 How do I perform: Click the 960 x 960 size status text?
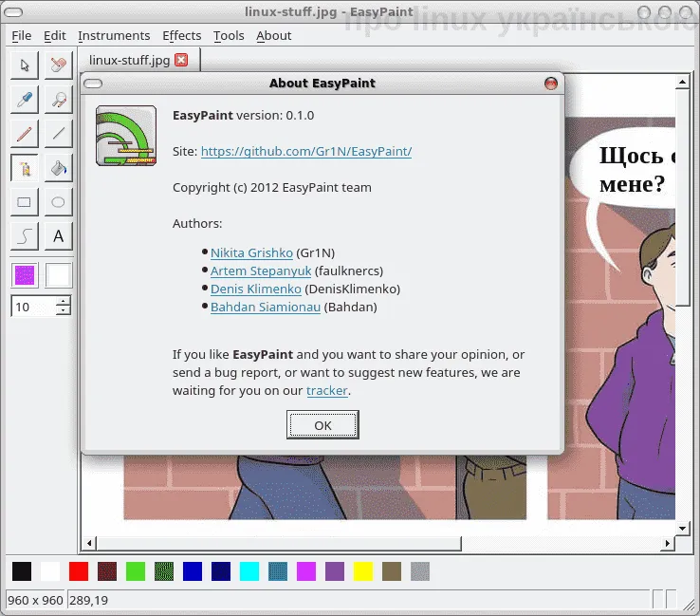click(35, 601)
